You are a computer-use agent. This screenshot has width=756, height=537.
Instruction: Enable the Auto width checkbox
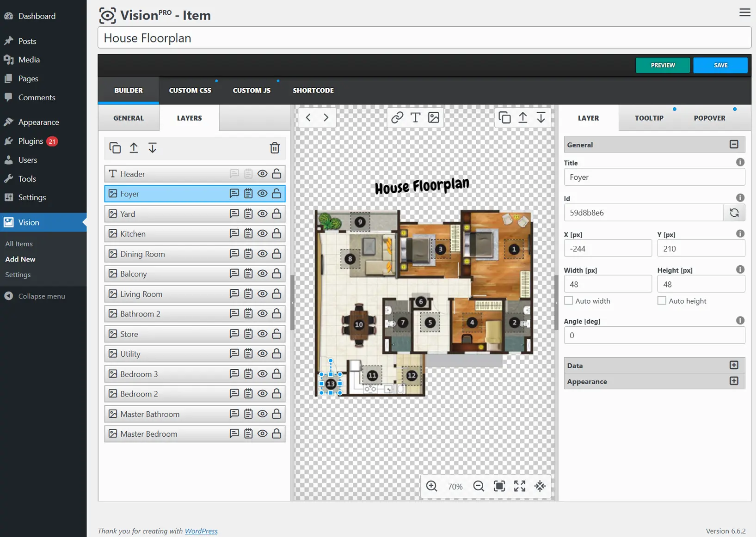(569, 300)
